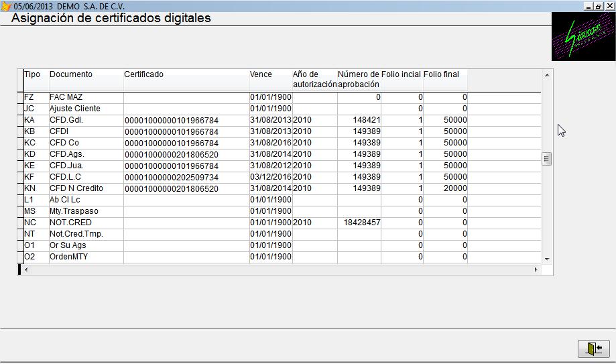This screenshot has height=364, width=616.
Task: Click expiry date 31/08/2012 in KE row
Action: coord(271,166)
